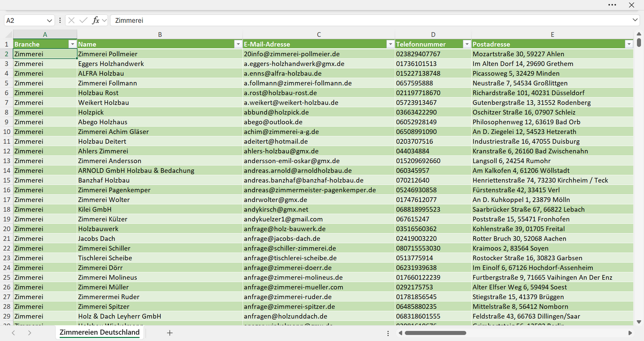The width and height of the screenshot is (644, 341).
Task: Open Telefonnummer filter dropdown
Action: tap(467, 44)
